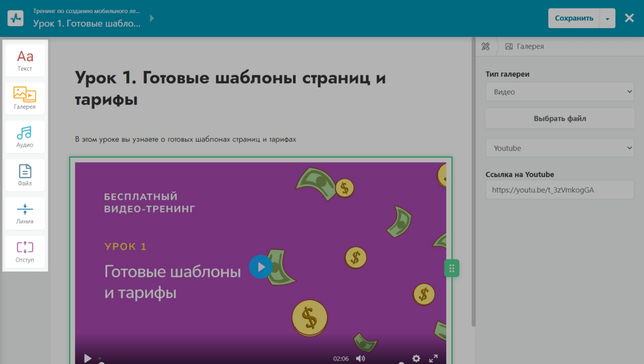Open the Тип галереи dropdown
This screenshot has width=644, height=364.
click(560, 92)
